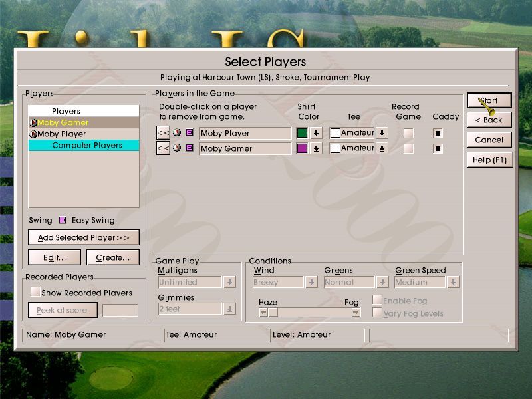Open the Wind dropdown
Viewport: 532px width, 399px height.
pos(310,282)
